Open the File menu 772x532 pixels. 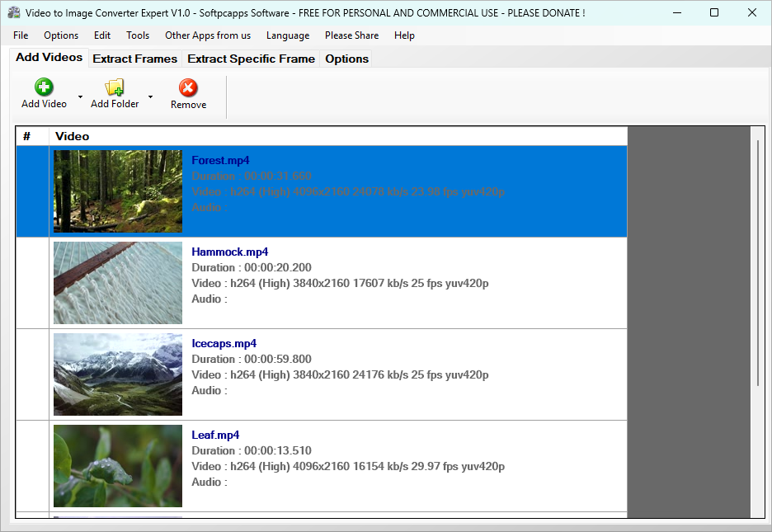point(21,35)
